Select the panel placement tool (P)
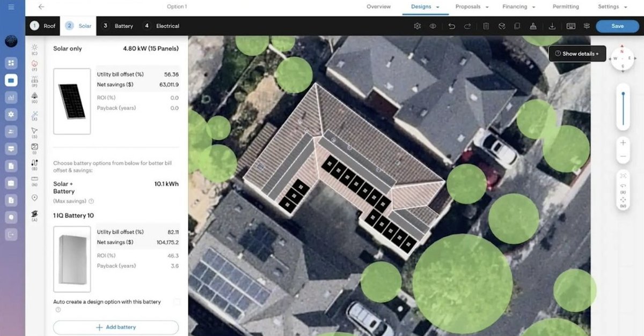The image size is (644, 336). click(34, 81)
